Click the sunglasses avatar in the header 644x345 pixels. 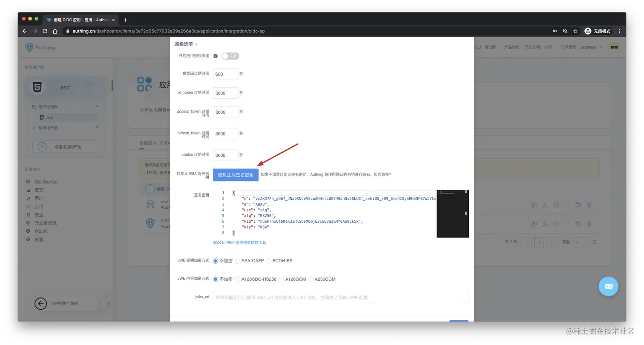click(614, 47)
